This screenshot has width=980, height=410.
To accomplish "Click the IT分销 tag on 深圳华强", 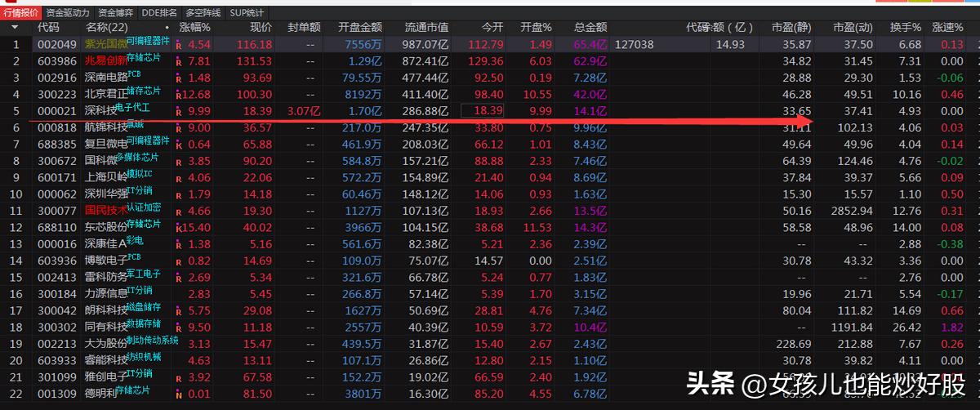I will pyautogui.click(x=140, y=191).
